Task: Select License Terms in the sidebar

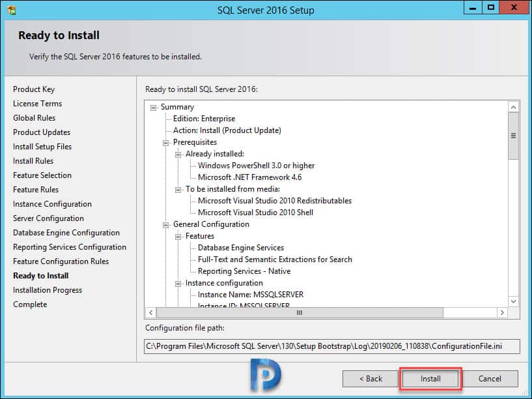Action: tap(37, 104)
